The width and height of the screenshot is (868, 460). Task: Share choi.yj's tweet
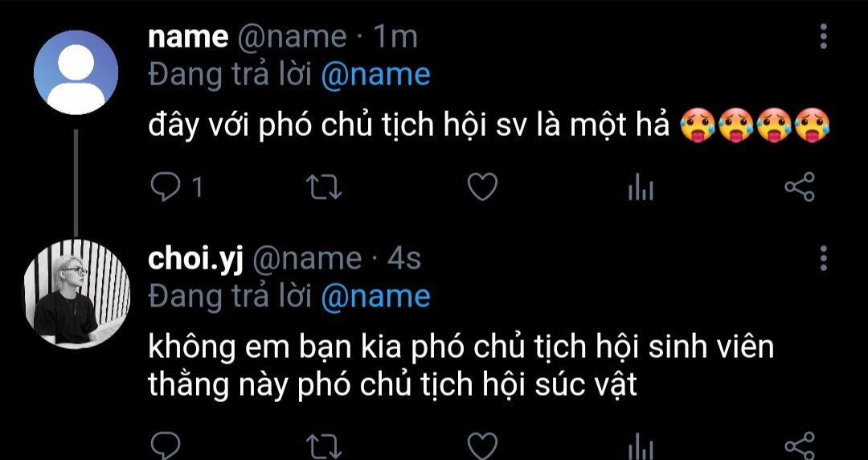tap(800, 446)
